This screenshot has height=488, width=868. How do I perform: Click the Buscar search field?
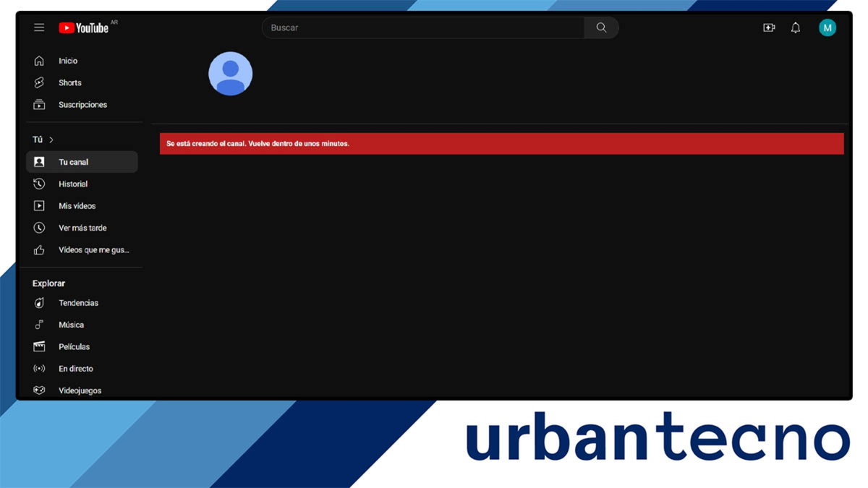coord(423,27)
